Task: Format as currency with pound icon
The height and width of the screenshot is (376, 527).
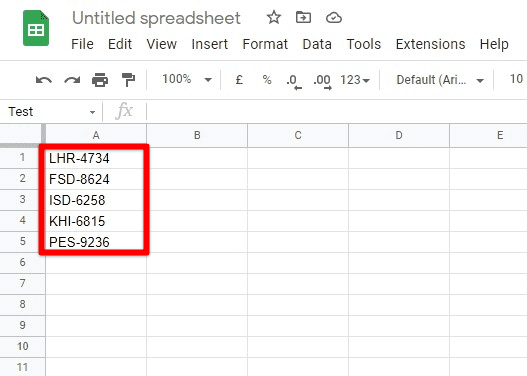Action: coord(239,80)
